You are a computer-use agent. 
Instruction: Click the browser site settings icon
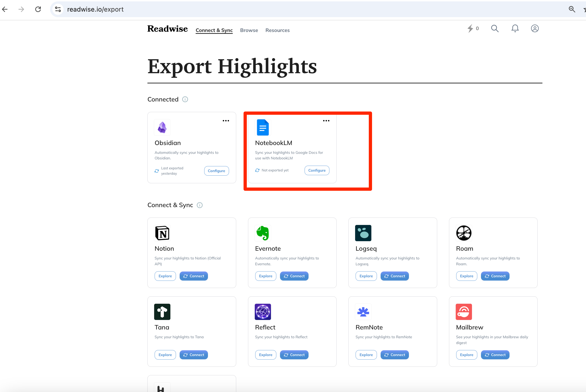(x=58, y=9)
